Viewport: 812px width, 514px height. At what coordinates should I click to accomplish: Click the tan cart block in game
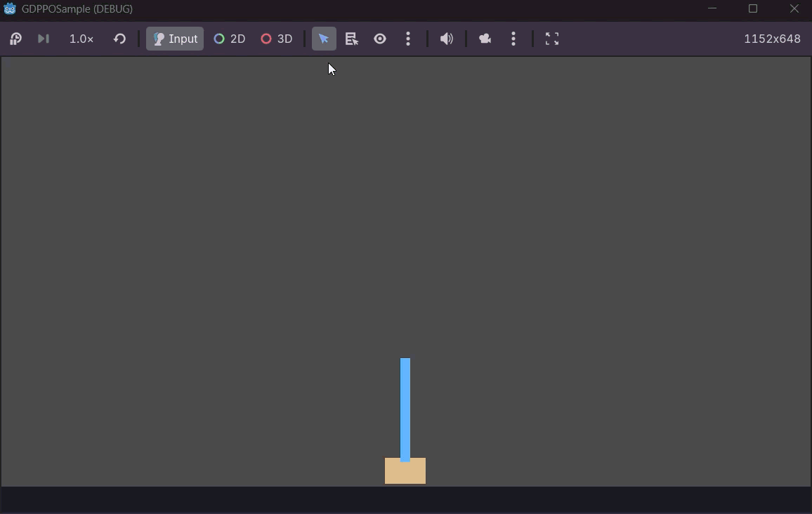tap(405, 472)
